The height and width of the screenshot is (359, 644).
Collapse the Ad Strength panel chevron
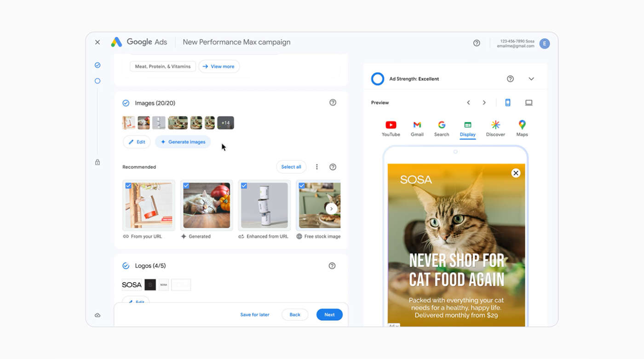[531, 79]
